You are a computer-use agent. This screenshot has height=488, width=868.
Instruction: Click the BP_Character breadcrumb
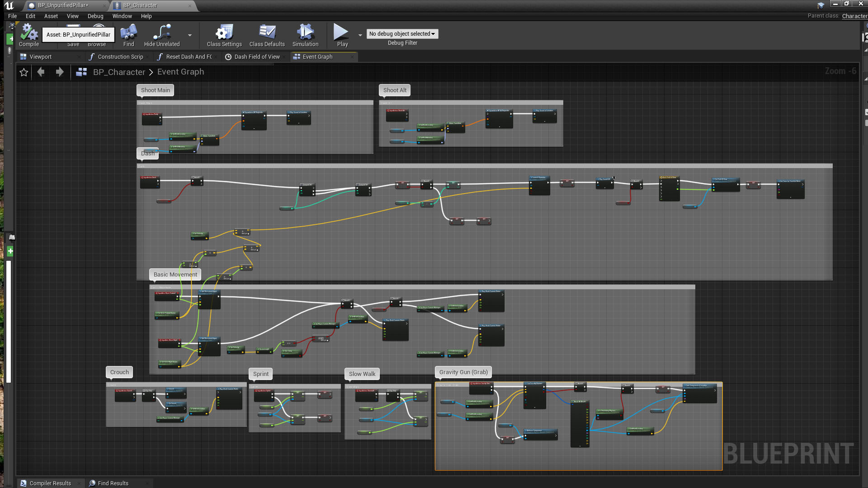click(119, 72)
